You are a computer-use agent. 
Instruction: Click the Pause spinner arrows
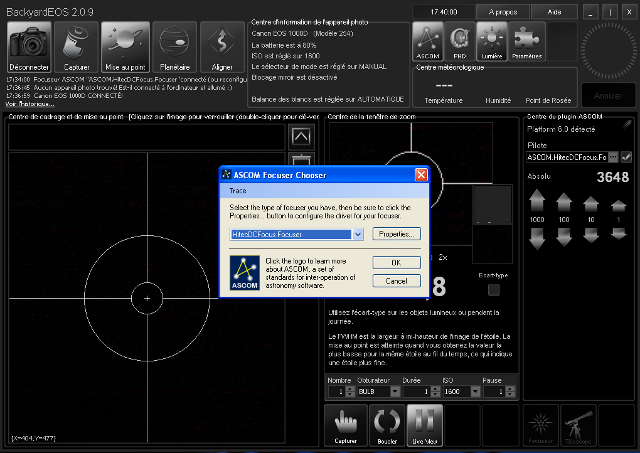(510, 392)
